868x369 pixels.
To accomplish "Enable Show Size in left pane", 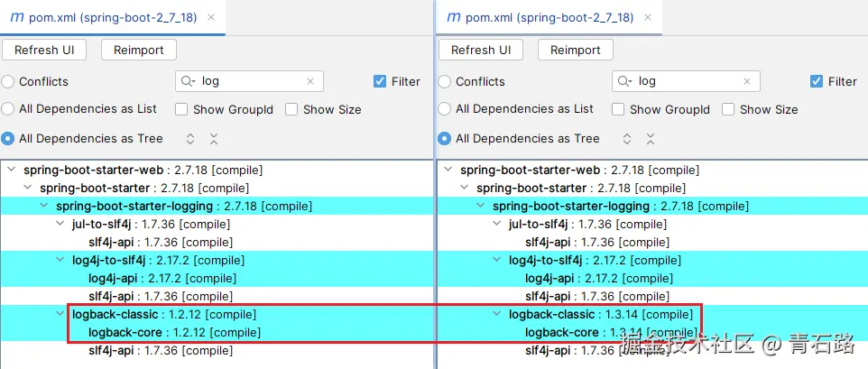I will (291, 109).
